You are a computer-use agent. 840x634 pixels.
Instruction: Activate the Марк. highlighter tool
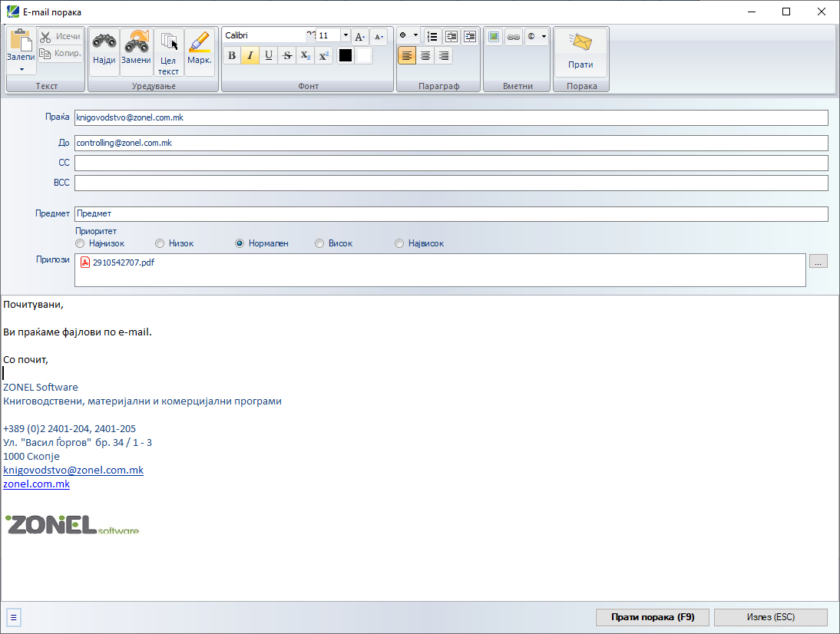click(x=200, y=51)
